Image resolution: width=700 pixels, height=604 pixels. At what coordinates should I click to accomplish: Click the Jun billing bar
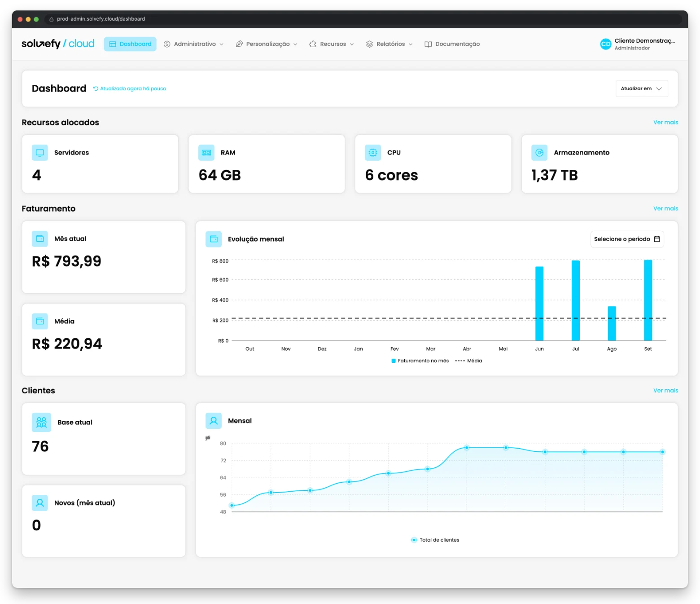click(539, 304)
